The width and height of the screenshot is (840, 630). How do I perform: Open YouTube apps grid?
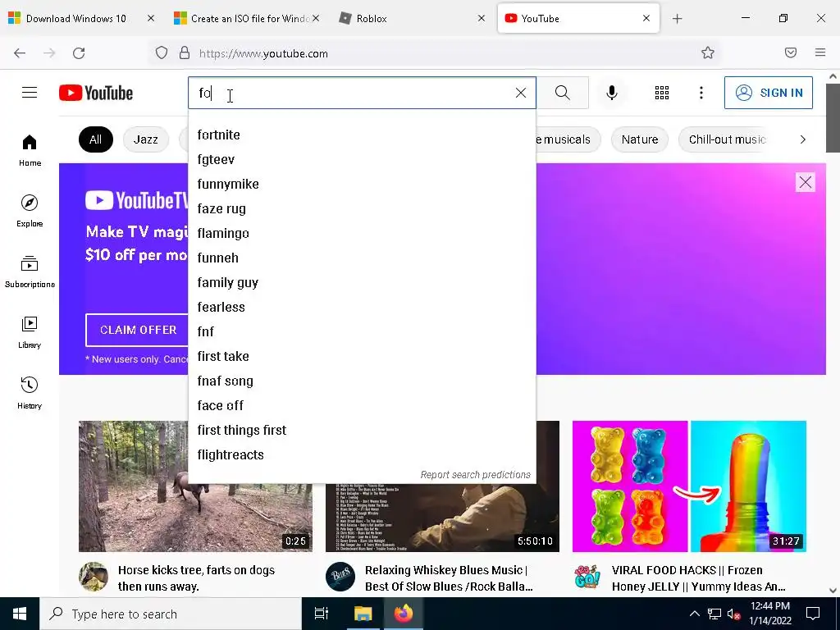coord(662,93)
